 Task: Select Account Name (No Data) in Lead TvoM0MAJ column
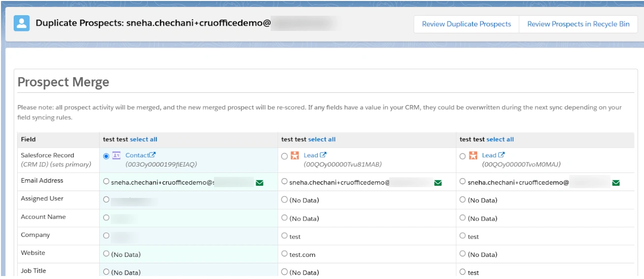(462, 218)
